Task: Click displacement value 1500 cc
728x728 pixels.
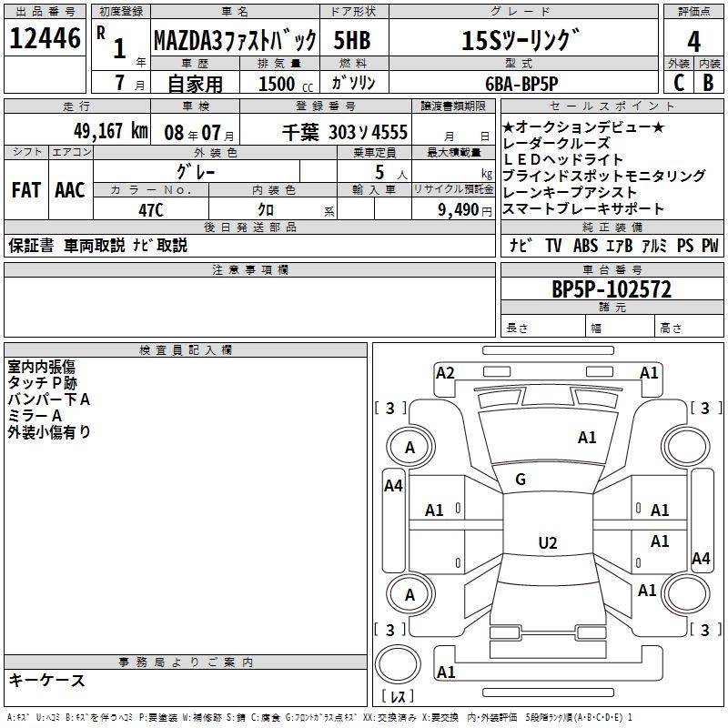Action: (x=286, y=84)
